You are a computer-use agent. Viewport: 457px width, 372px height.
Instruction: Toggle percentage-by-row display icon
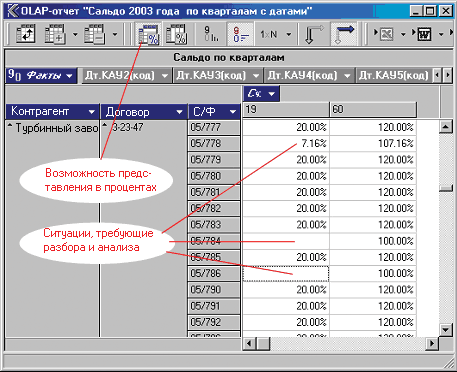[x=149, y=34]
